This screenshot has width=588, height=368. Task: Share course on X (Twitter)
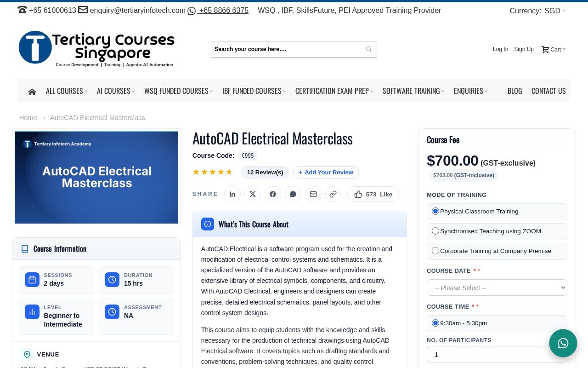point(253,194)
